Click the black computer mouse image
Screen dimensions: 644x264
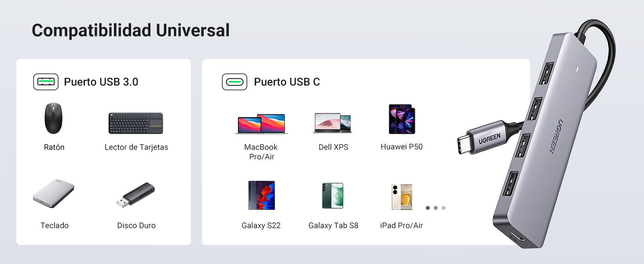pos(54,118)
